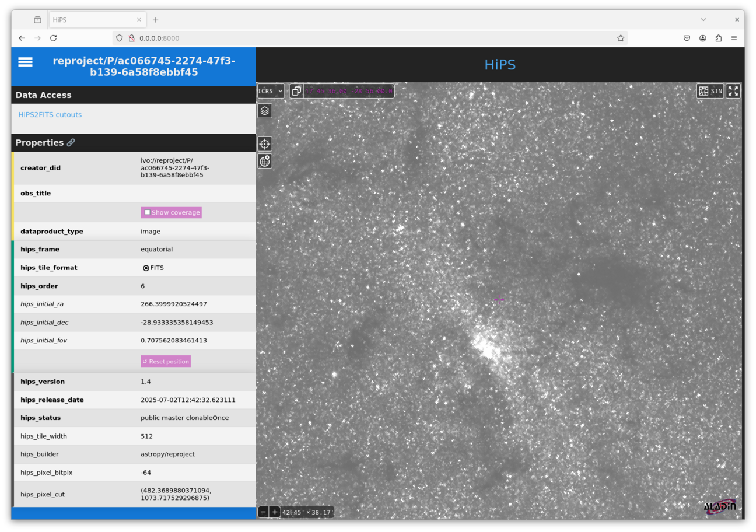Toggle fullscreen view of the sky map

click(733, 91)
